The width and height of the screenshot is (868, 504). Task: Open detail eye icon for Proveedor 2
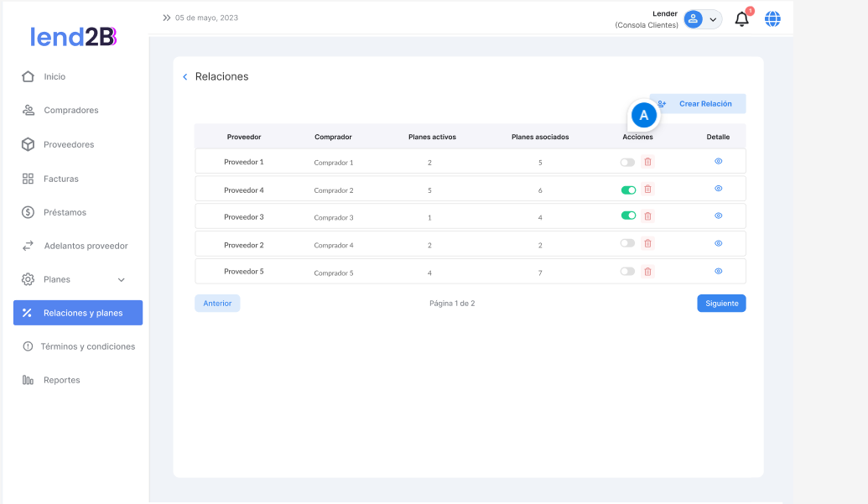coord(718,243)
